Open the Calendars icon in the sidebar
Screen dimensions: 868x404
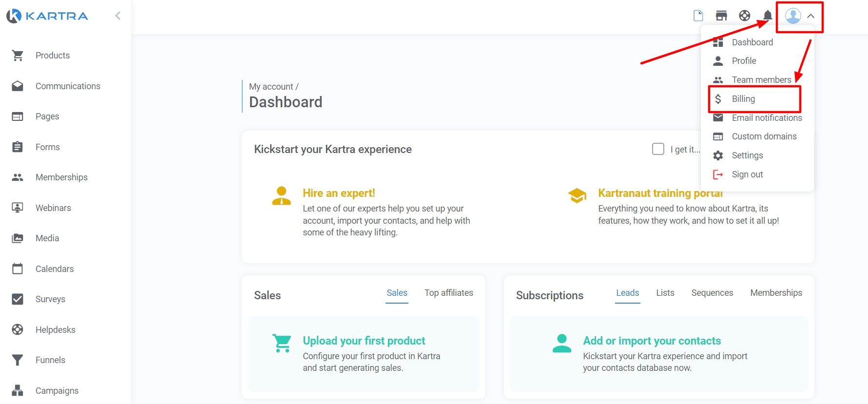[18, 269]
